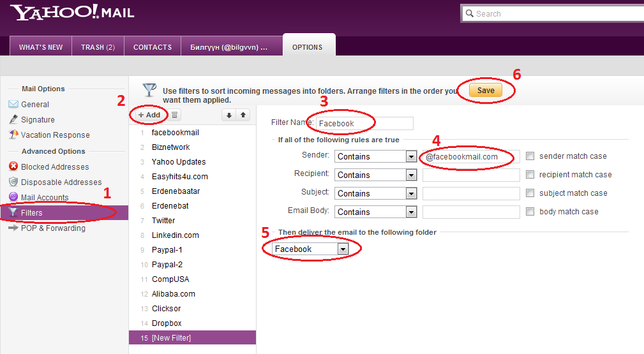Open General mail options
Screen dimensions: 644x354
tap(35, 105)
